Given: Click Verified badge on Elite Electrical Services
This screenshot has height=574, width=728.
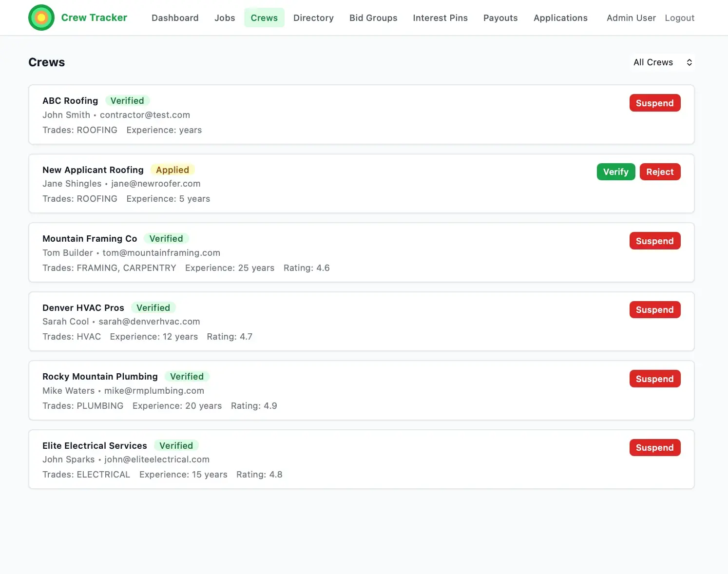Looking at the screenshot, I should (x=176, y=445).
